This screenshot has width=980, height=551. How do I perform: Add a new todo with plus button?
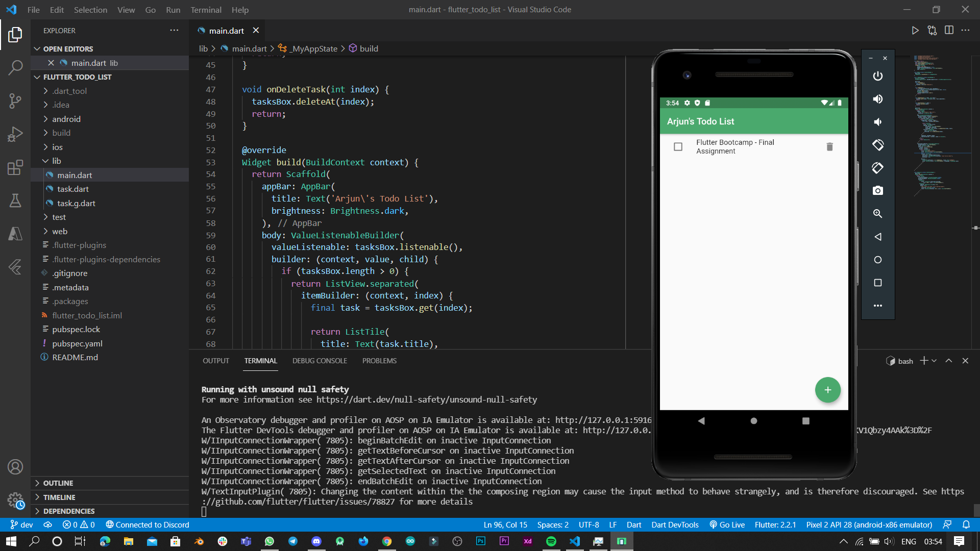828,390
